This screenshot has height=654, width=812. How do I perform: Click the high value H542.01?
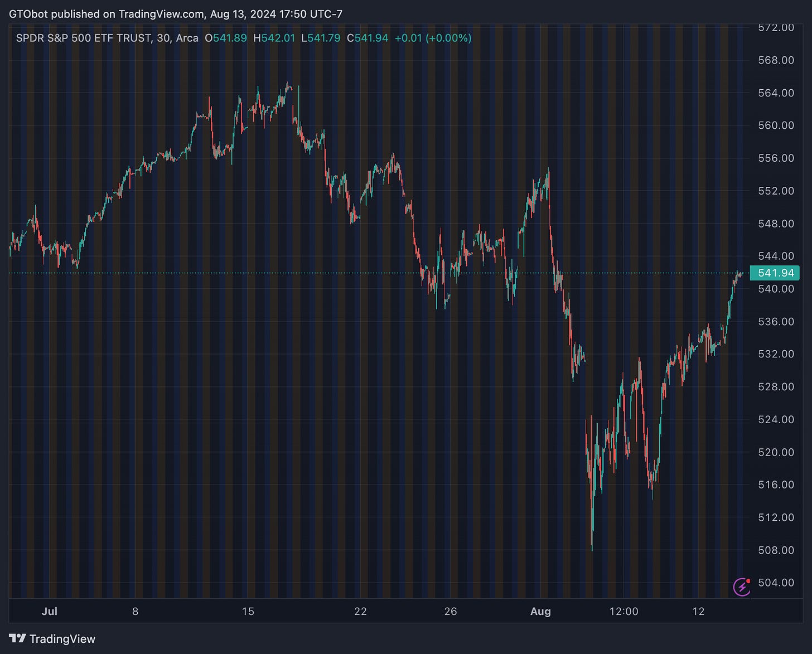[274, 38]
